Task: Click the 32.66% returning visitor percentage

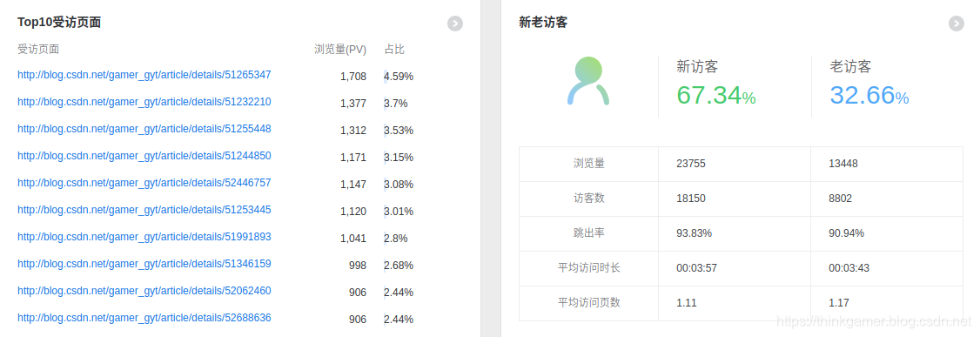Action: [x=869, y=95]
